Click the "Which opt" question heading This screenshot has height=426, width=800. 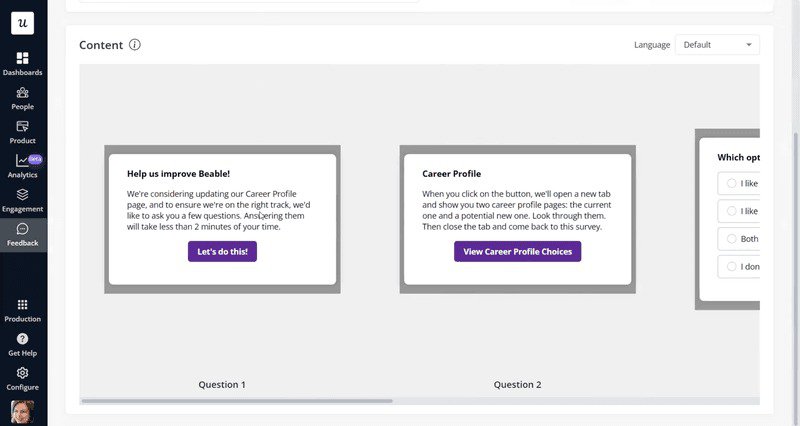click(x=738, y=157)
